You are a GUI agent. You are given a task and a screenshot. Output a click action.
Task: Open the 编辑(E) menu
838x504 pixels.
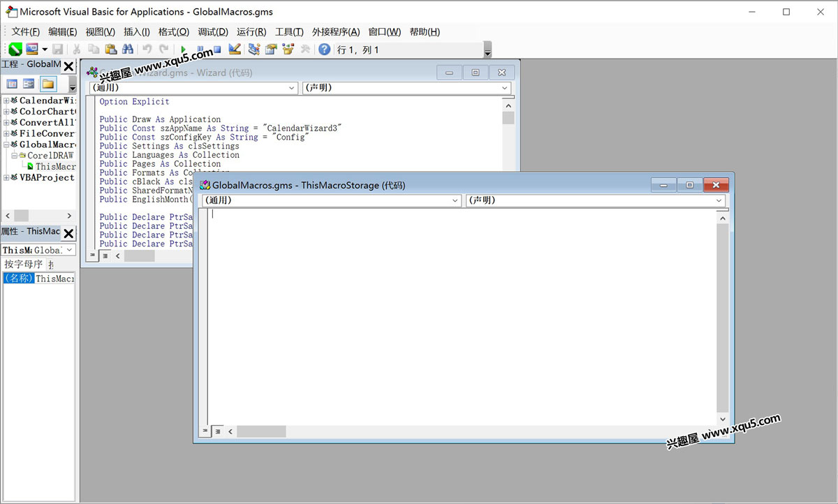click(x=62, y=31)
